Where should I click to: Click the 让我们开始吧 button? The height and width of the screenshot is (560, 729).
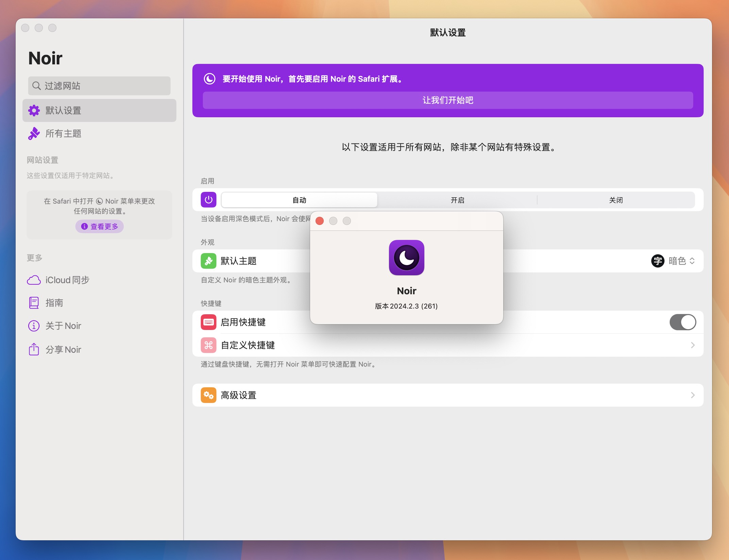click(x=448, y=100)
